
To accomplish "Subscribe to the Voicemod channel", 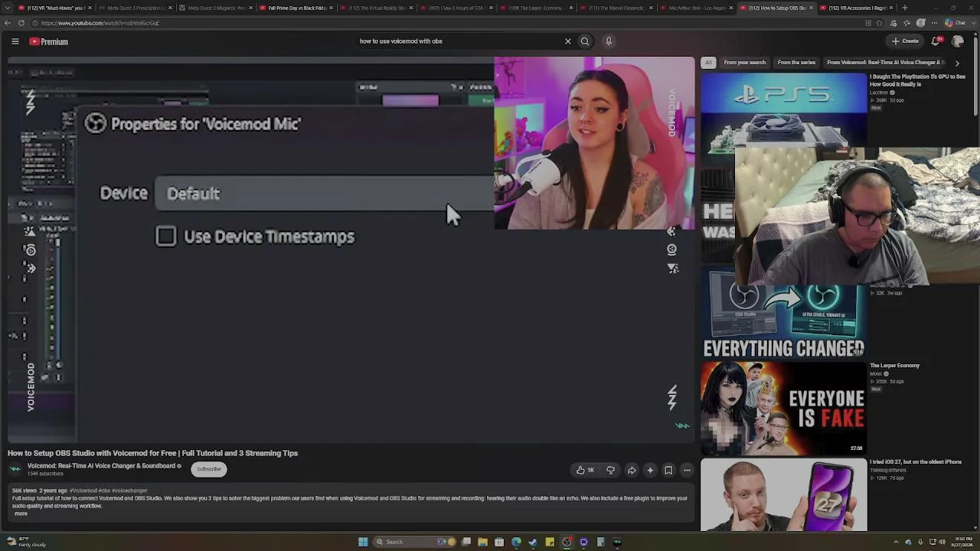I will [x=208, y=469].
